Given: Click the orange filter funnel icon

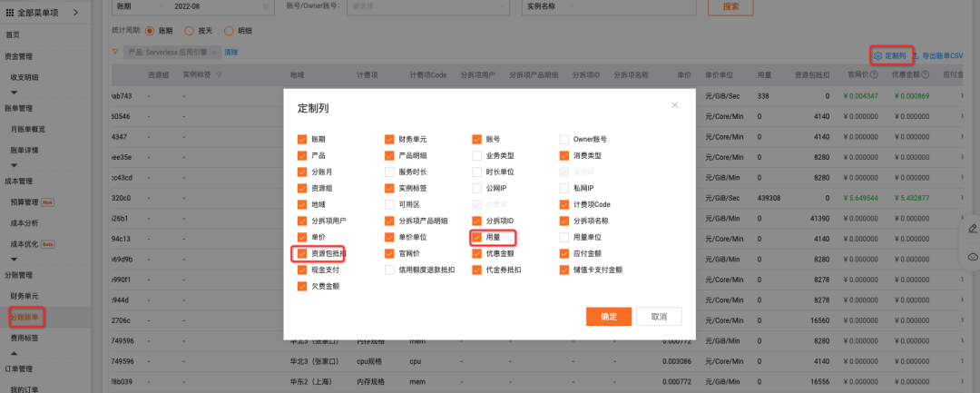Looking at the screenshot, I should pyautogui.click(x=115, y=52).
